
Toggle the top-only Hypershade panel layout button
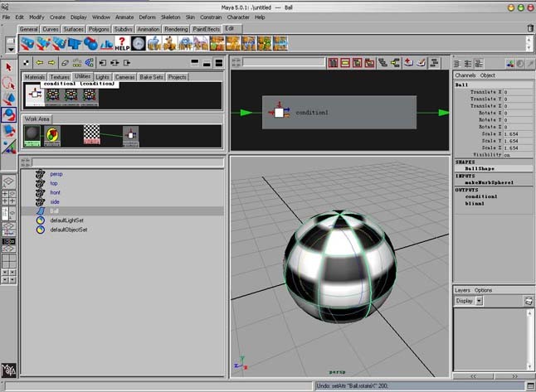pyautogui.click(x=195, y=62)
